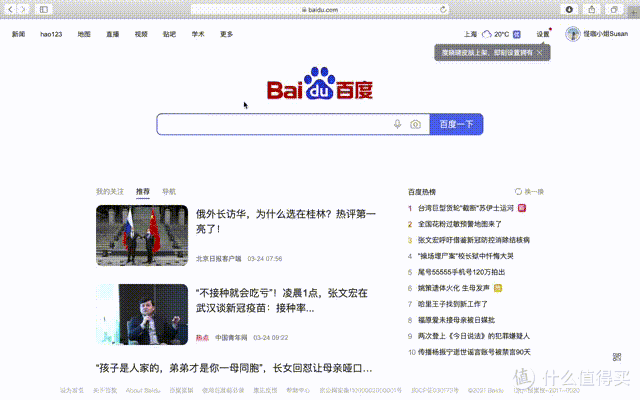Open the 学术 navigation link
This screenshot has height=400, width=640.
point(198,34)
